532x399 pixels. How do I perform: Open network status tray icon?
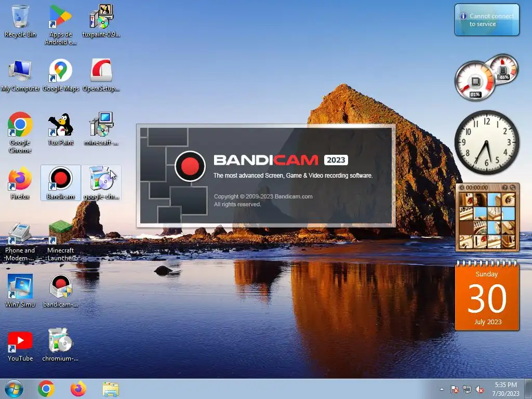[467, 389]
